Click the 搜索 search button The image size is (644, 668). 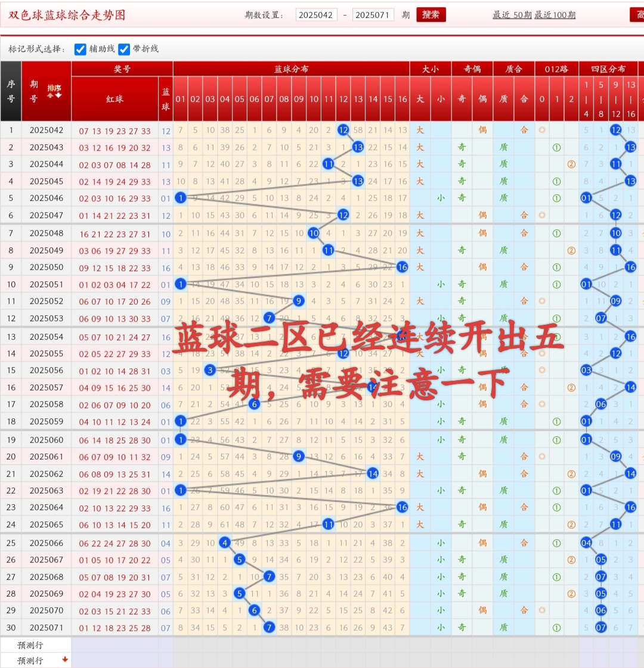pos(431,14)
